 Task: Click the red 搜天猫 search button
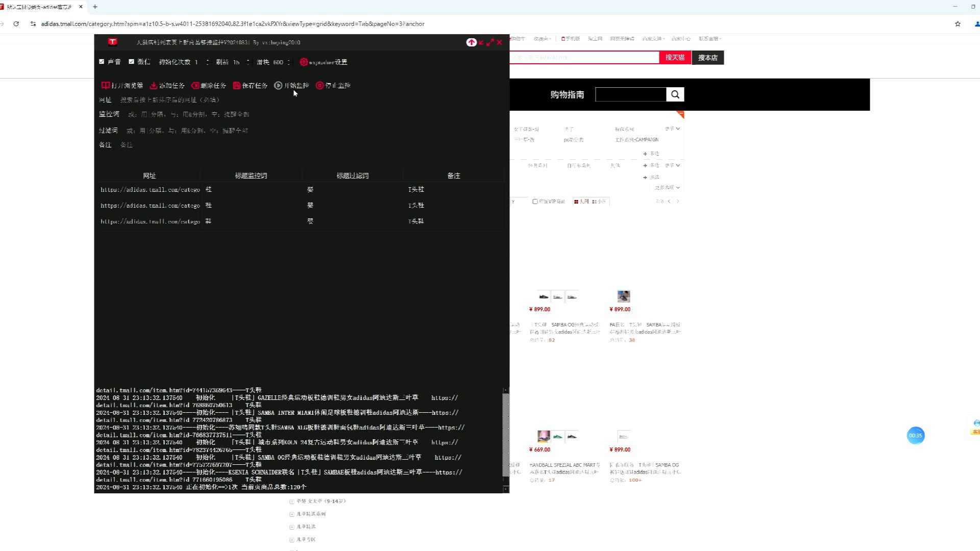pos(675,58)
